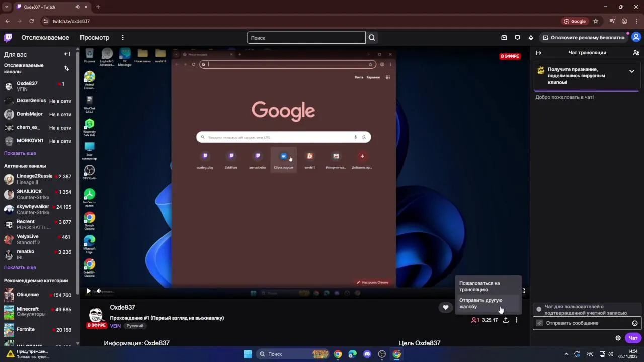644x362 pixels.
Task: Reload the browser page
Action: (x=32, y=21)
